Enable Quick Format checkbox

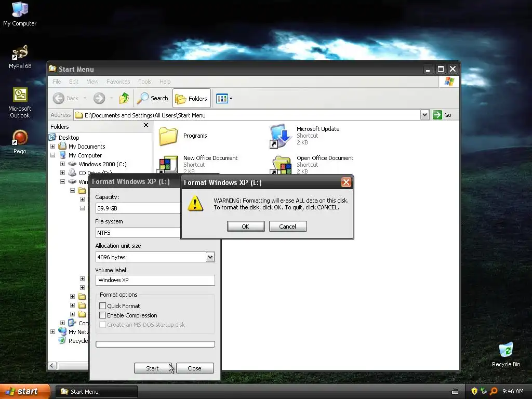102,305
